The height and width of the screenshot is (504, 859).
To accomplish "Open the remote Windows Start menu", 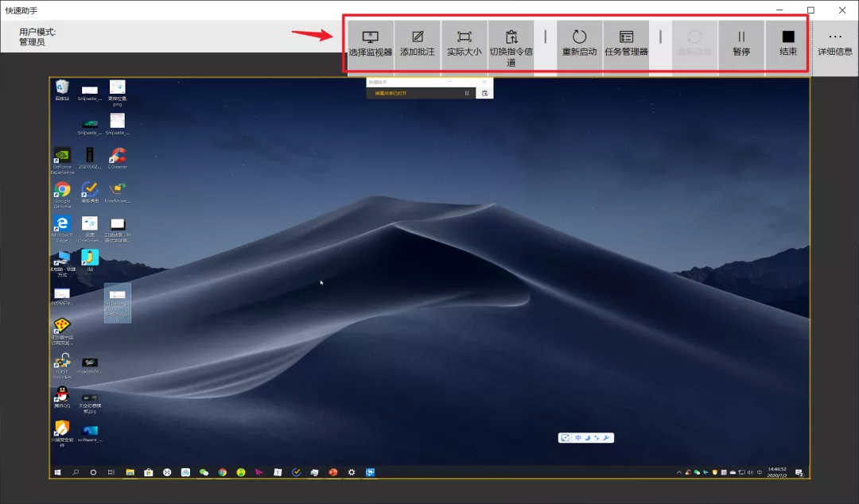I will 57,472.
